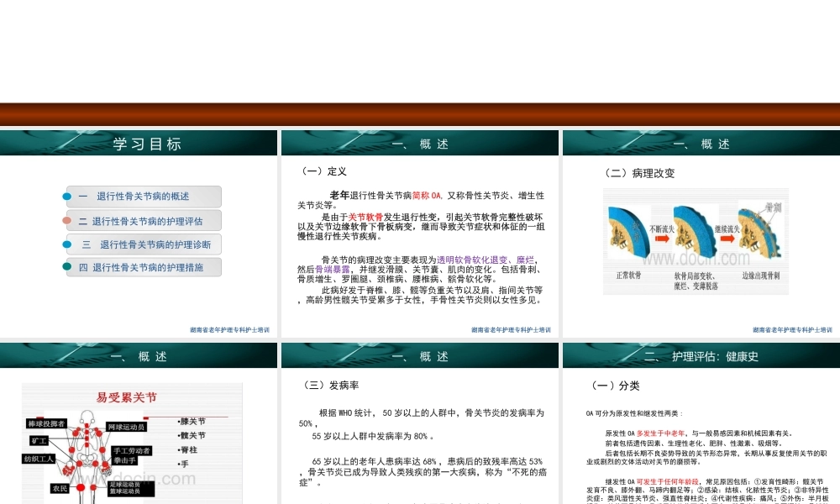The height and width of the screenshot is (504, 840).
Task: Click the red 易受累关节 title
Action: pos(127,397)
